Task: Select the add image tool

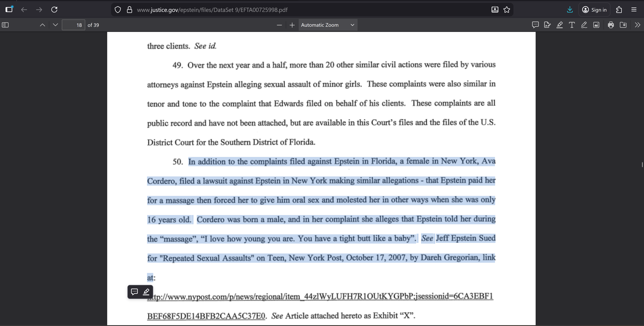Action: tap(596, 25)
